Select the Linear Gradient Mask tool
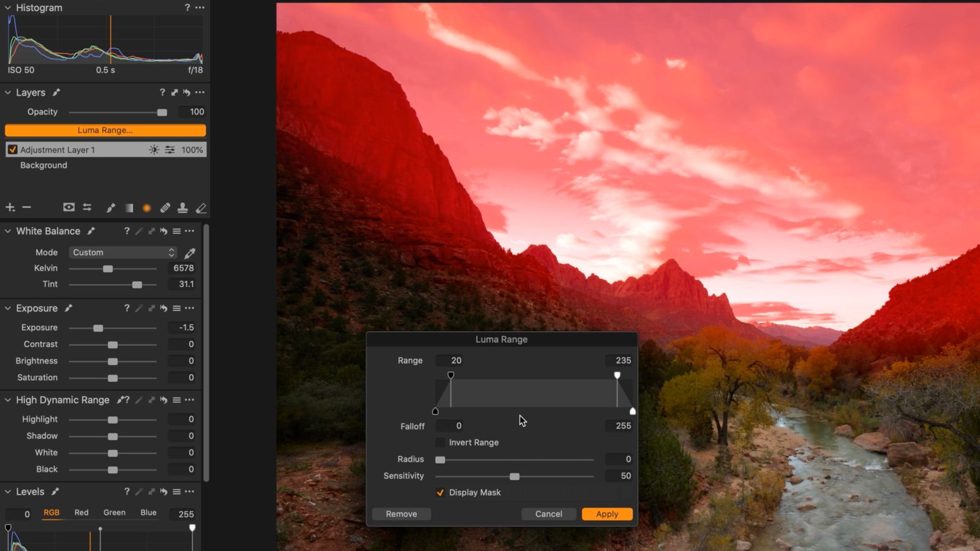Image resolution: width=980 pixels, height=551 pixels. [x=129, y=208]
